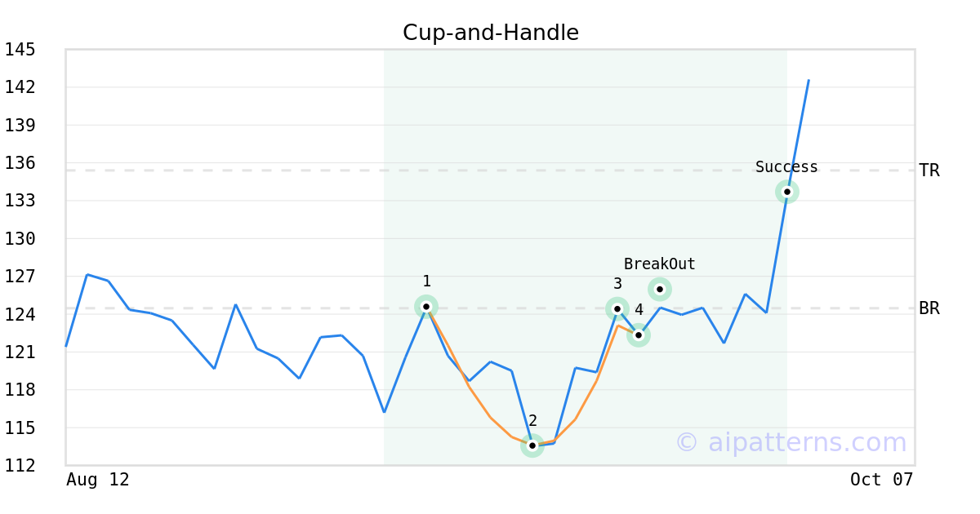
Task: Open the aipatterns.com watermark link
Action: [x=791, y=442]
